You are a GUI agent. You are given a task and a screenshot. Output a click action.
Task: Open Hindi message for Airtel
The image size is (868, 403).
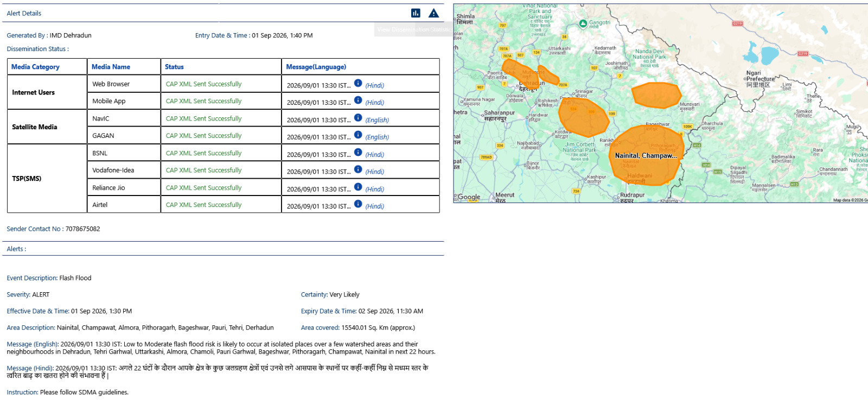pos(375,206)
